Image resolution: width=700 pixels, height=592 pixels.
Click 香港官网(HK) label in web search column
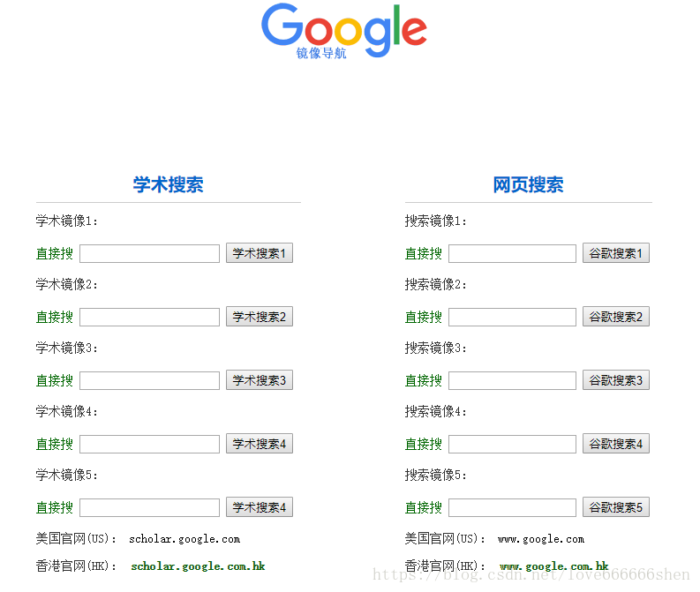[445, 566]
